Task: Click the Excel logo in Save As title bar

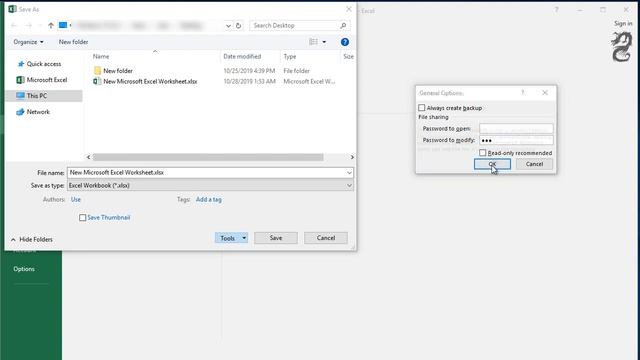Action: pyautogui.click(x=12, y=9)
